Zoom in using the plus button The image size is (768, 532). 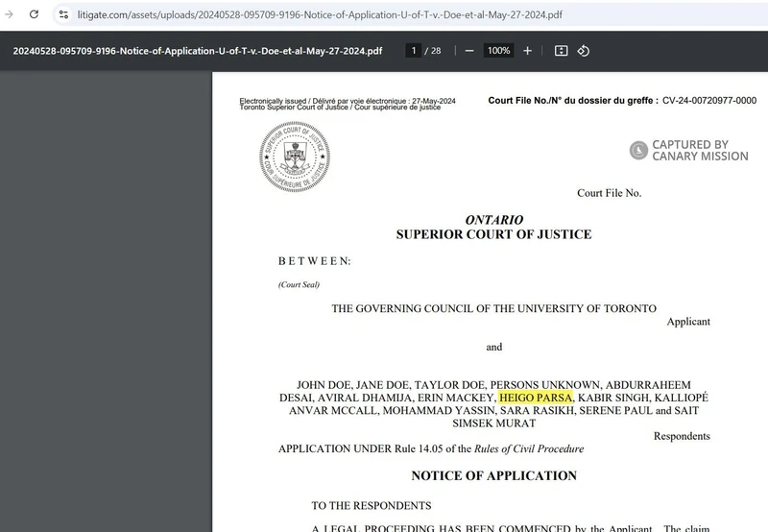coord(527,51)
